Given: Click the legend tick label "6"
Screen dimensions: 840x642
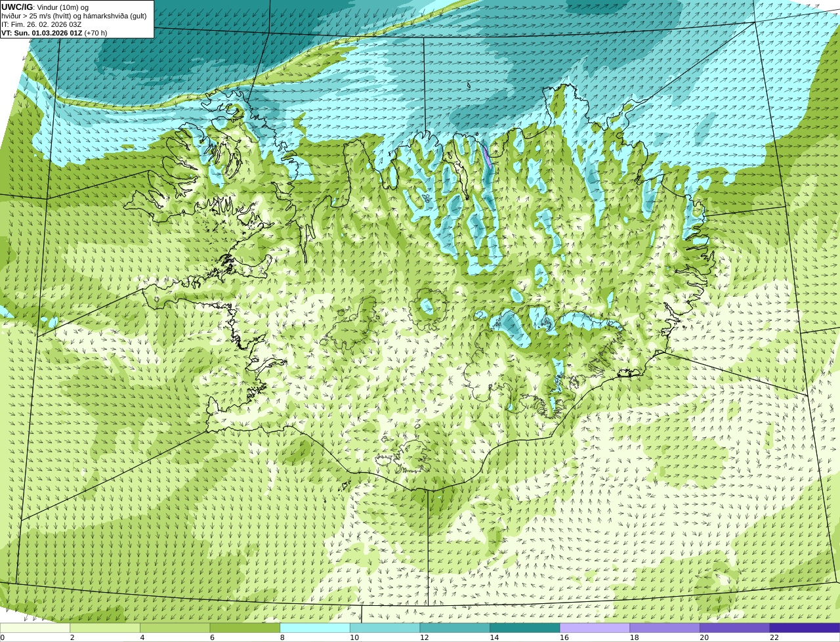Looking at the screenshot, I should 211,637.
